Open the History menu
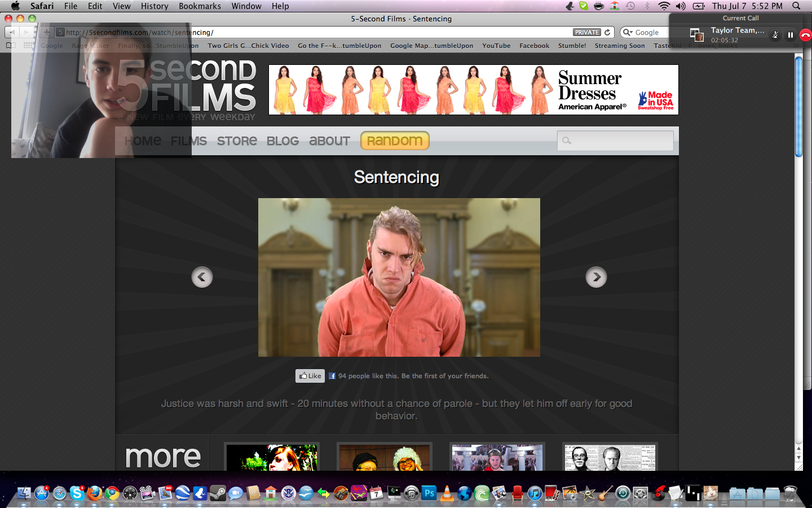This screenshot has height=508, width=812. click(155, 6)
